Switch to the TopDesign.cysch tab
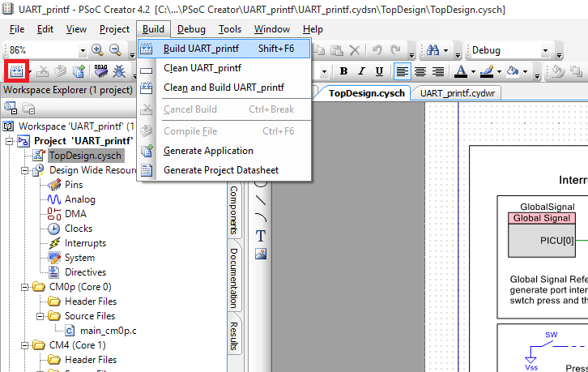 pos(366,93)
